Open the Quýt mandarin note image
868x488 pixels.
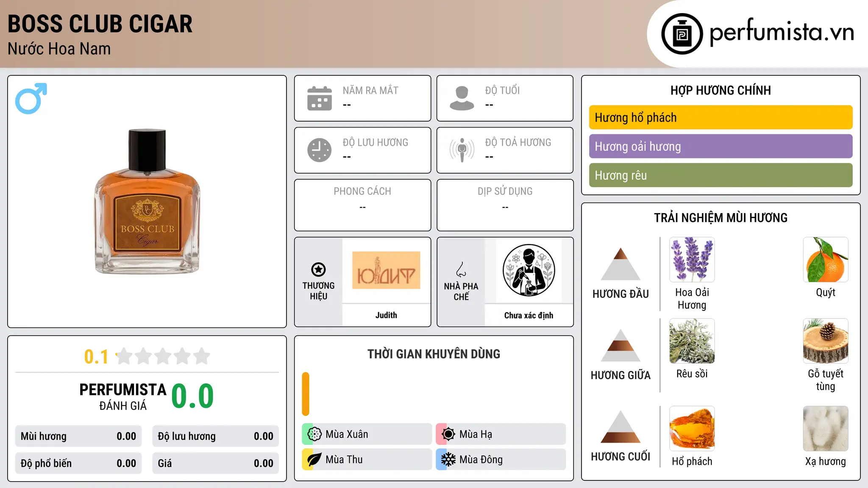[826, 260]
